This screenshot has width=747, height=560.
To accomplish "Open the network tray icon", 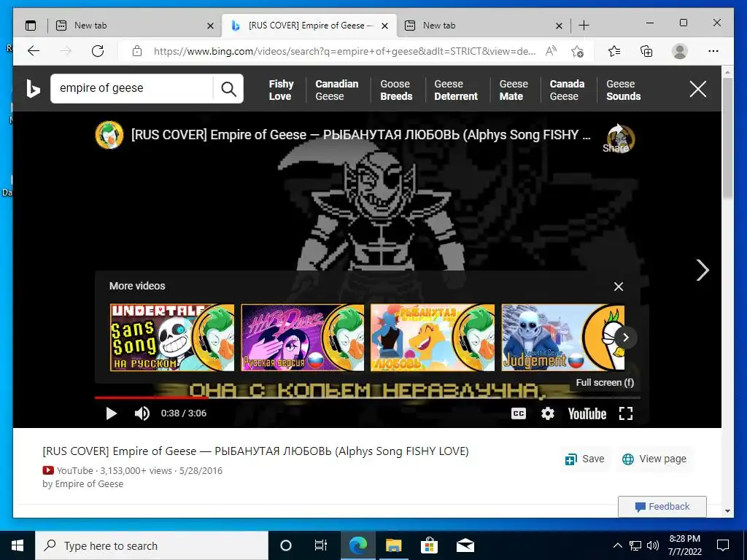I will tap(635, 545).
